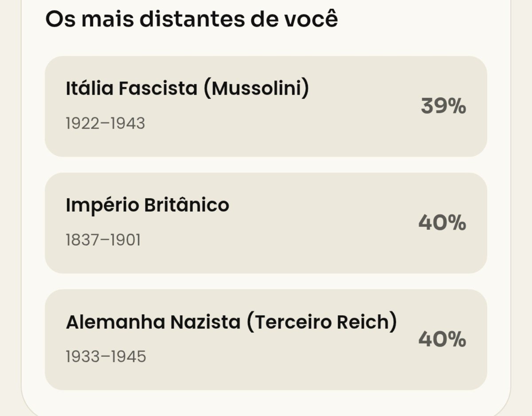
Task: Open the Alemanha Nazista (Terceiro Reich) card
Action: pyautogui.click(x=266, y=340)
